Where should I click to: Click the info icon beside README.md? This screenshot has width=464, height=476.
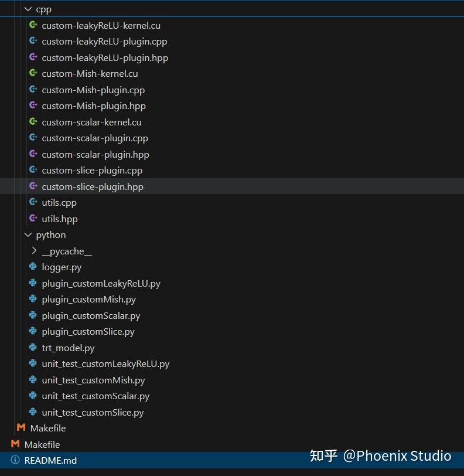tap(15, 460)
